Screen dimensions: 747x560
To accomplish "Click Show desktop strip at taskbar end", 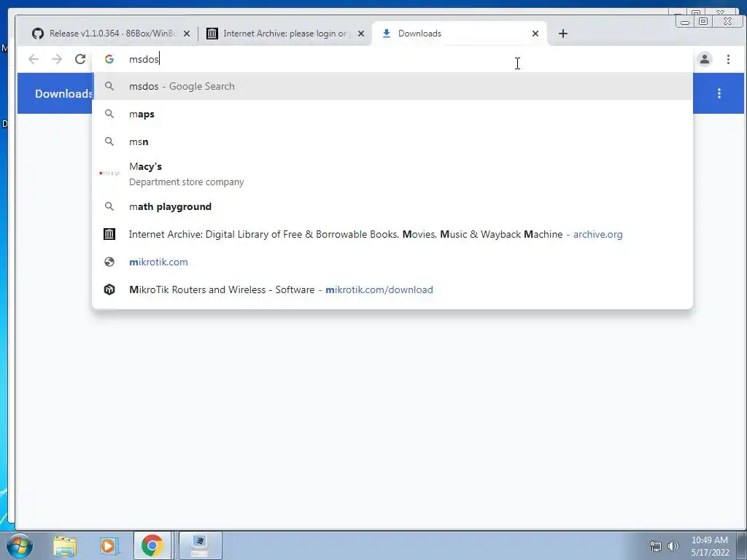I will point(742,545).
